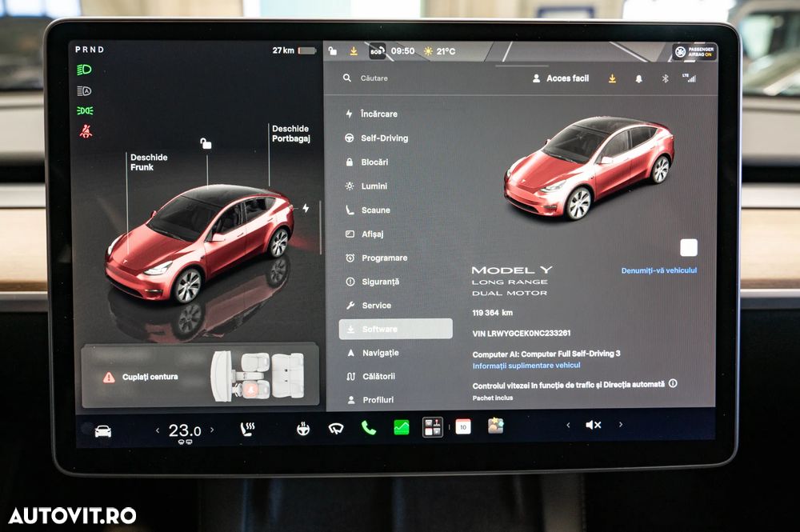Viewport: 800px width, 532px height.
Task: Open the Scaune seats settings
Action: pos(368,210)
